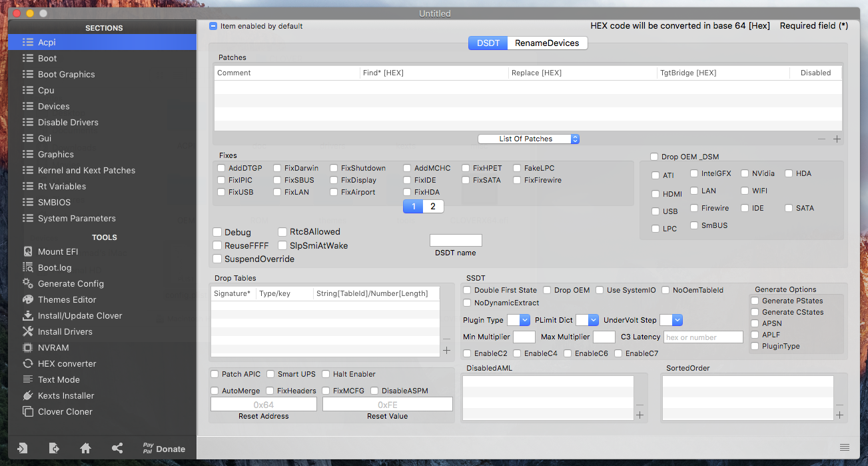
Task: Click the export configuration icon in bottom bar
Action: 55,449
